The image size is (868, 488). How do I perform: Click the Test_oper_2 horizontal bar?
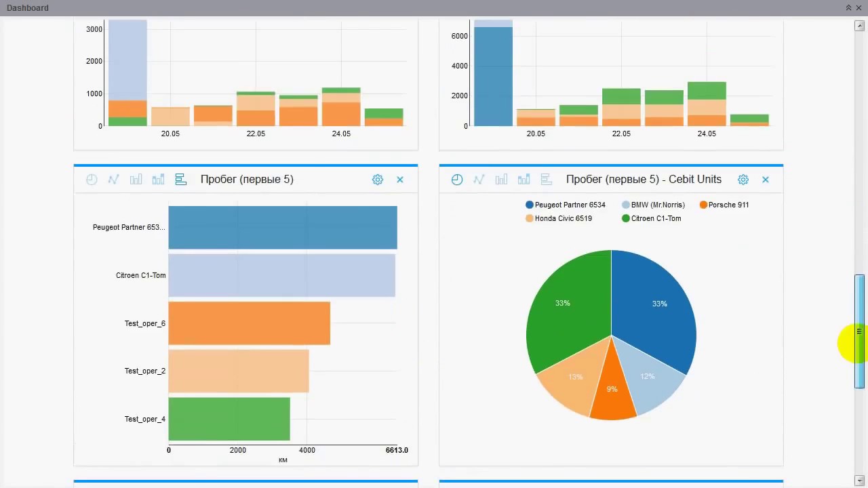(x=239, y=371)
